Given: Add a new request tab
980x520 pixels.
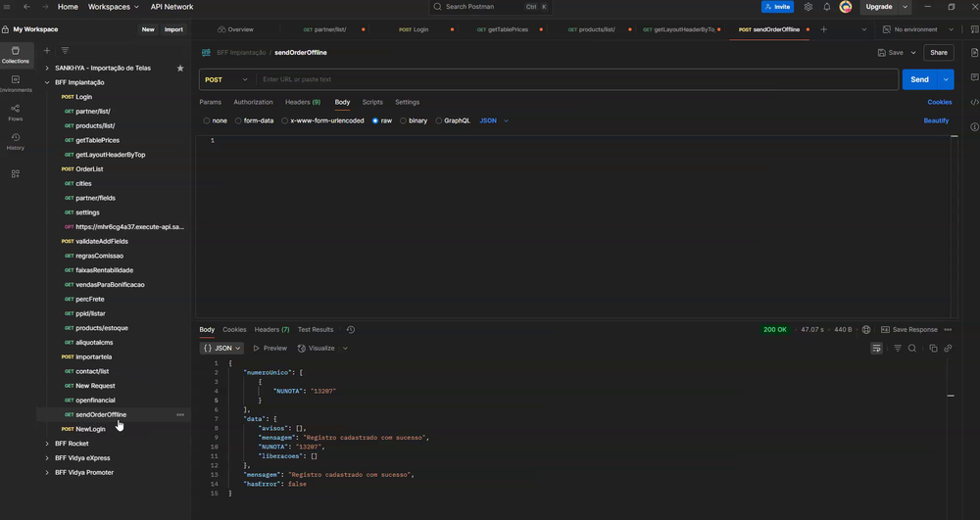Looking at the screenshot, I should pos(824,29).
